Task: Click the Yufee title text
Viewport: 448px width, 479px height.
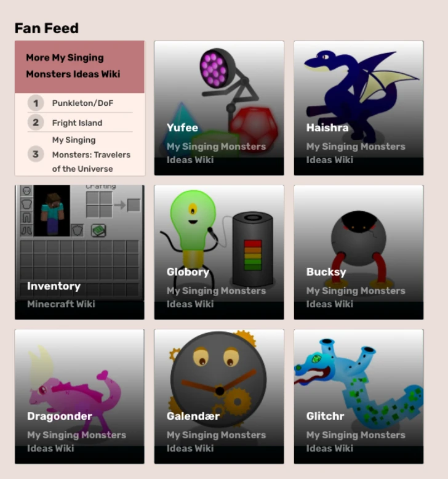Action: pyautogui.click(x=182, y=127)
